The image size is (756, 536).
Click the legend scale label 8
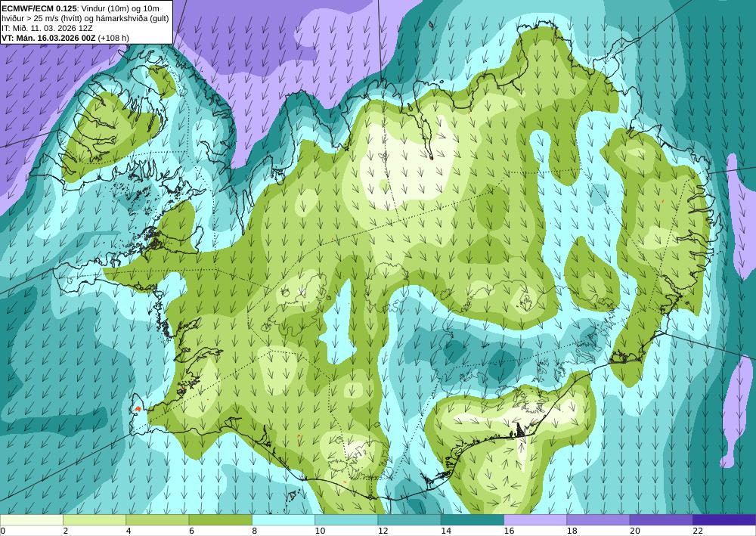click(255, 531)
